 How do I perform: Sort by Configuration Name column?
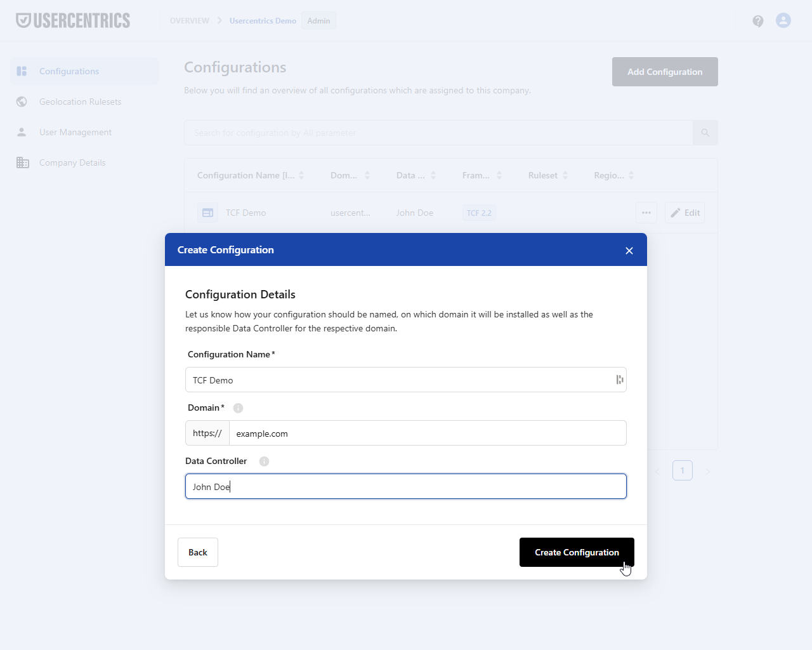click(301, 175)
